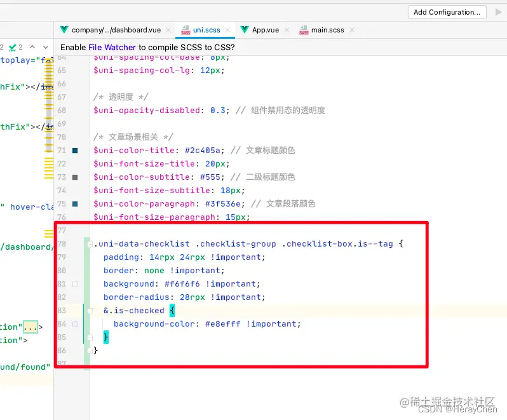Close the uni.scss tab

pyautogui.click(x=227, y=30)
